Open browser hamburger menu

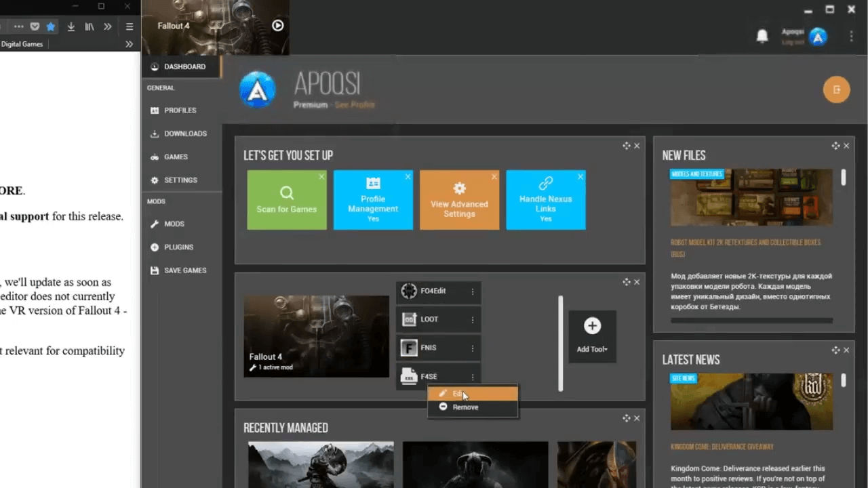pos(129,27)
